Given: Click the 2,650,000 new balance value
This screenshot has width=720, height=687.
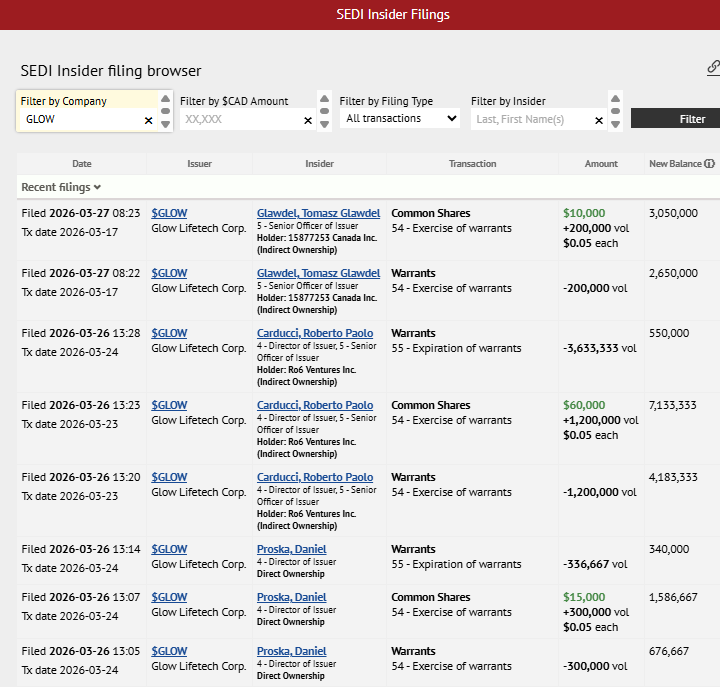Looking at the screenshot, I should click(x=673, y=274).
